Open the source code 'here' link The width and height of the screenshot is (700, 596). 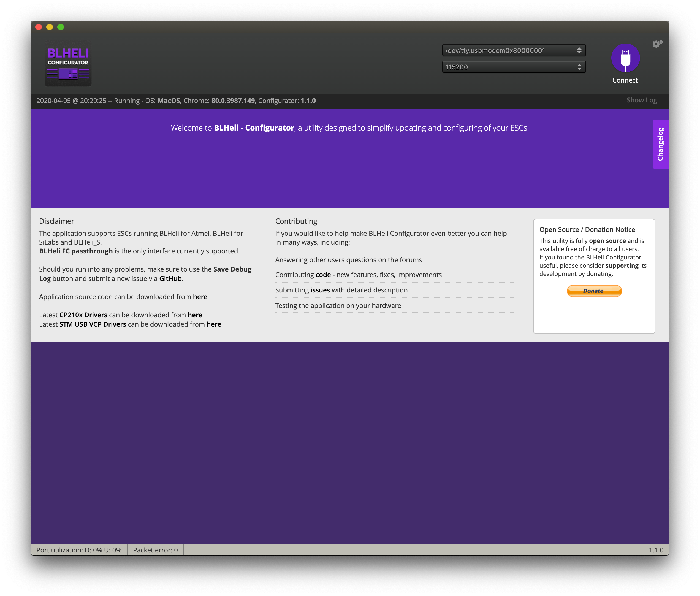pyautogui.click(x=200, y=297)
